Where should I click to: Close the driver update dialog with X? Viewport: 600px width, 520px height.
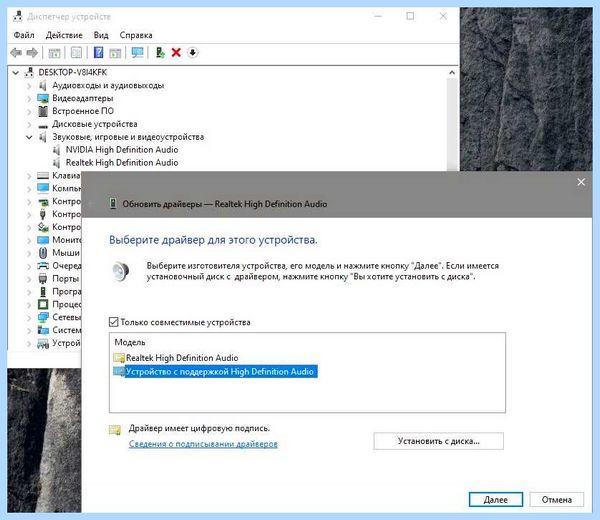coord(581,182)
